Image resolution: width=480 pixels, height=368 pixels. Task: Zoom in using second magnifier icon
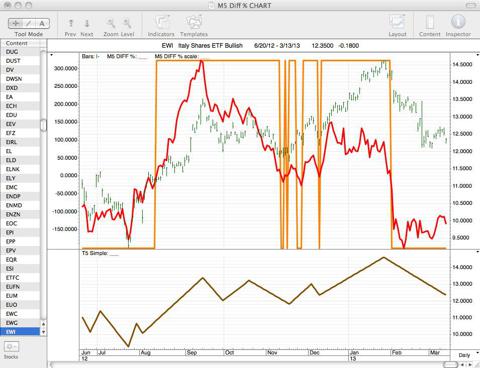(x=127, y=23)
